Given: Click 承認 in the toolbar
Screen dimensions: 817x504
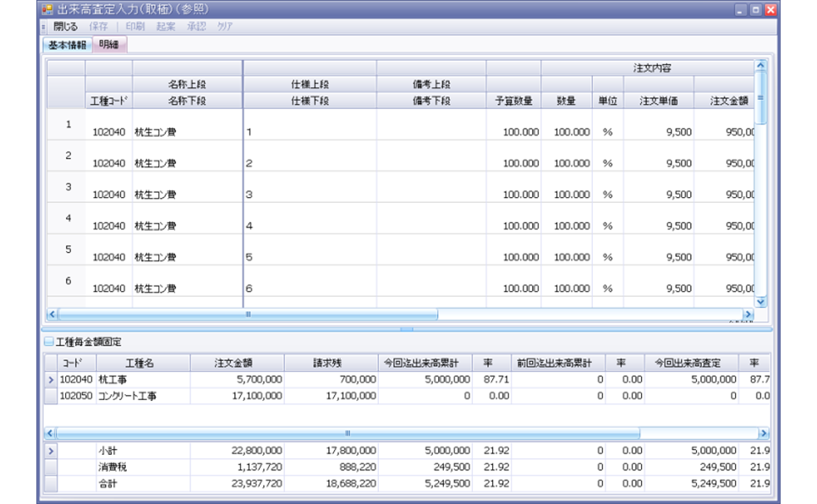Looking at the screenshot, I should [196, 26].
